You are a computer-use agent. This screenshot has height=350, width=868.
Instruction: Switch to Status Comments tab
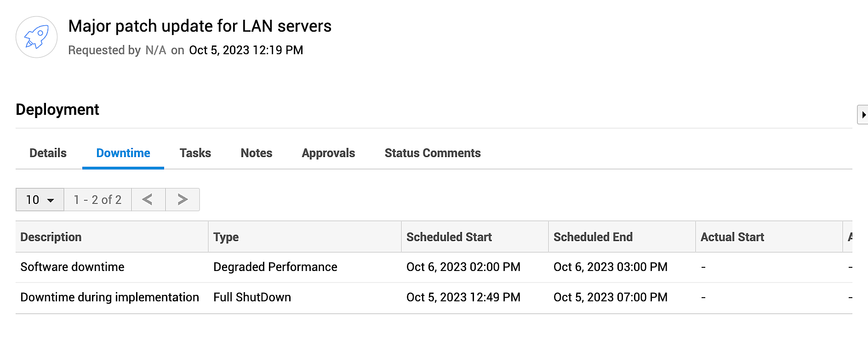coord(432,153)
